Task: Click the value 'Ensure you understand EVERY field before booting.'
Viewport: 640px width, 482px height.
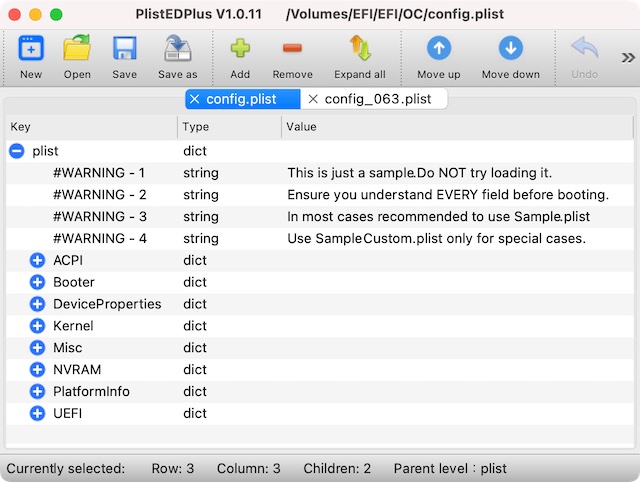Action: (448, 195)
